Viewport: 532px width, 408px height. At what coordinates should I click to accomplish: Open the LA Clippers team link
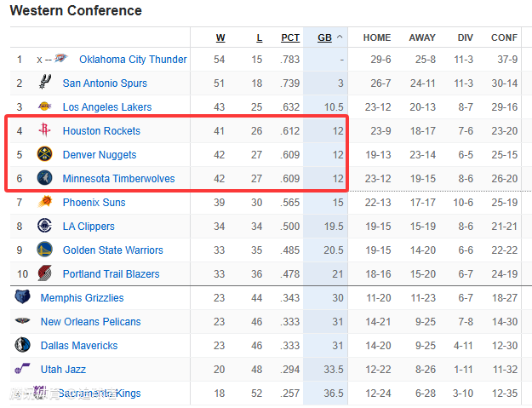click(x=89, y=227)
